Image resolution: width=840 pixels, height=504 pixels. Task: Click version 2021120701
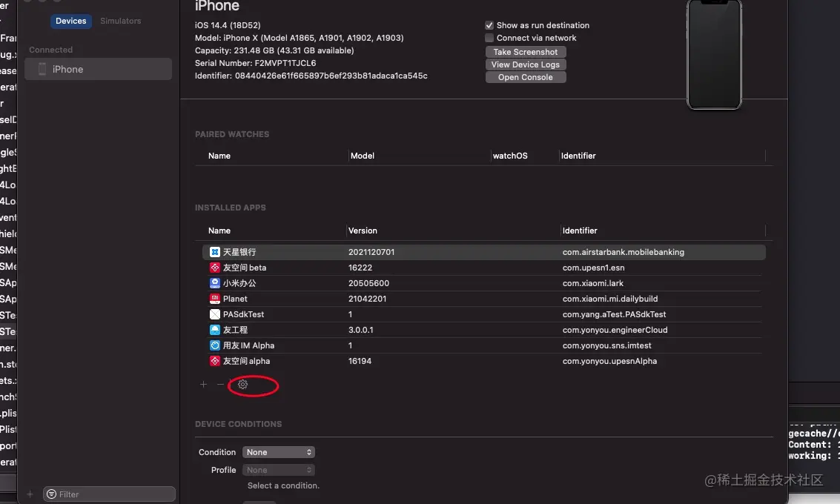click(371, 252)
